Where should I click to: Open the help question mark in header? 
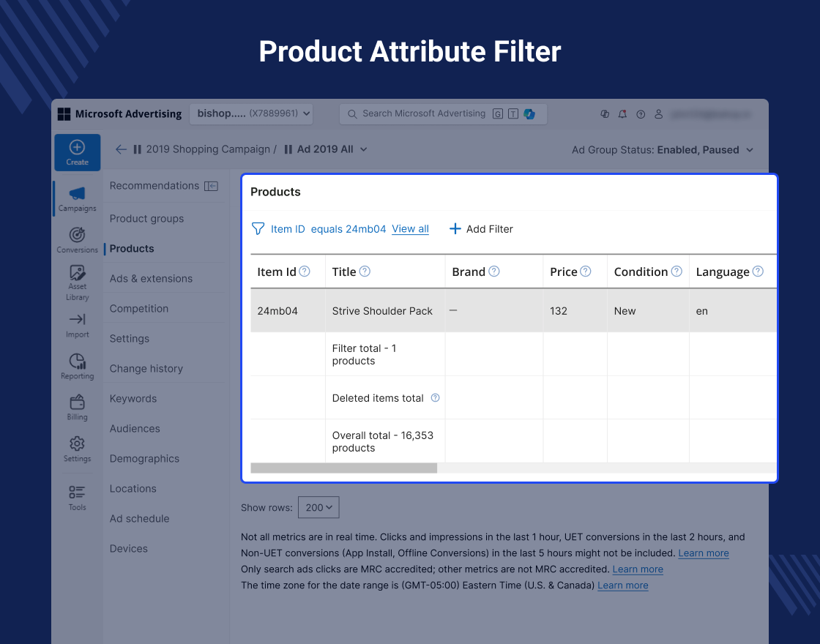[641, 114]
